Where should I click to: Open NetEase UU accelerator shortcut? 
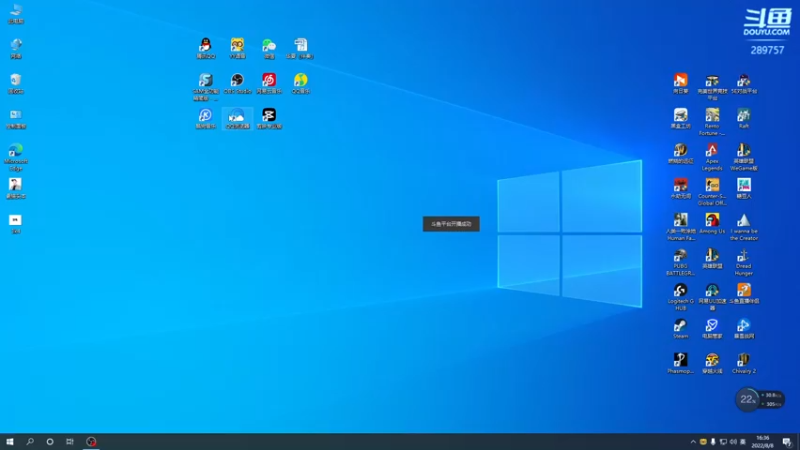pos(712,297)
